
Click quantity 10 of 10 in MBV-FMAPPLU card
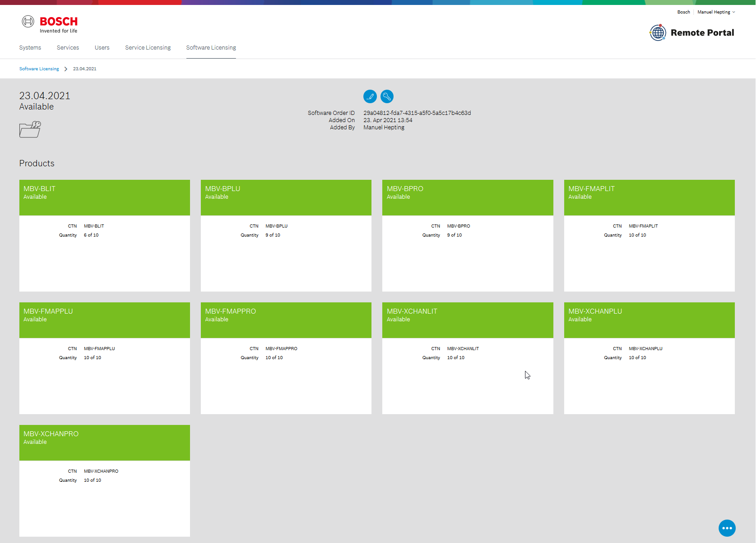pos(93,358)
